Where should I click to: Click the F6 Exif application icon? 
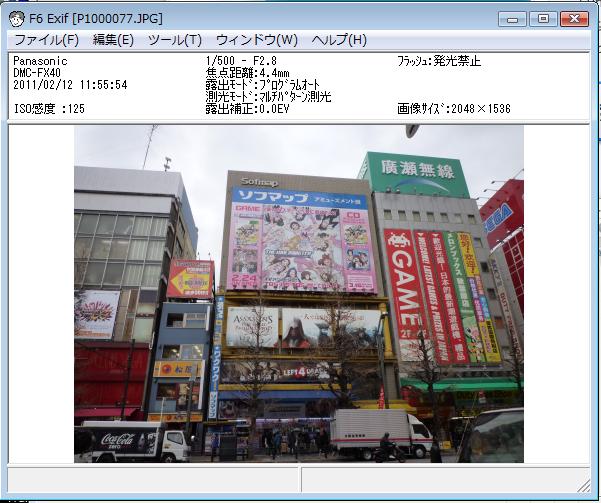tap(16, 19)
